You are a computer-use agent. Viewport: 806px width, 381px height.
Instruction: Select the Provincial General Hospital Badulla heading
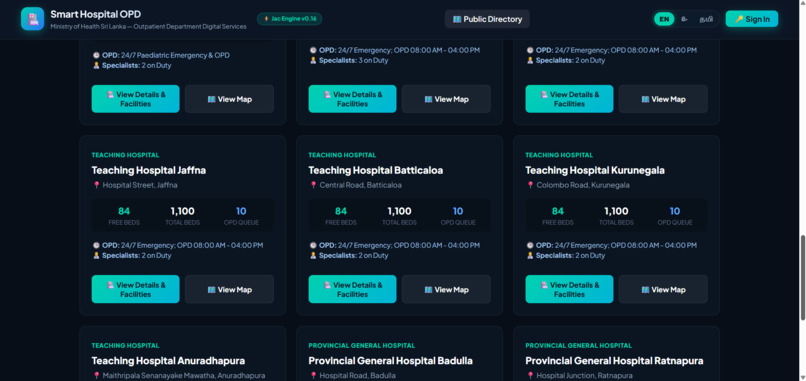[x=391, y=361]
